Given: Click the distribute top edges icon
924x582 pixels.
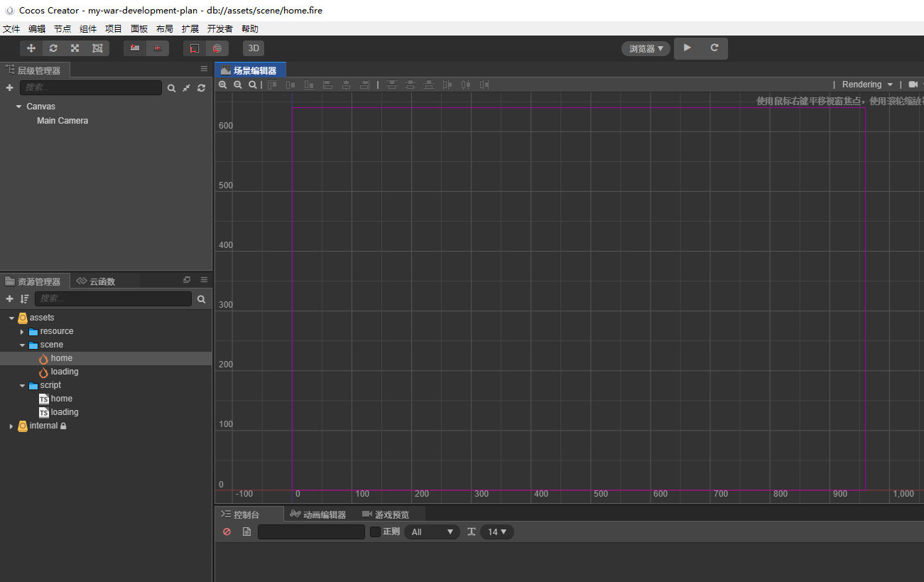Looking at the screenshot, I should click(391, 85).
